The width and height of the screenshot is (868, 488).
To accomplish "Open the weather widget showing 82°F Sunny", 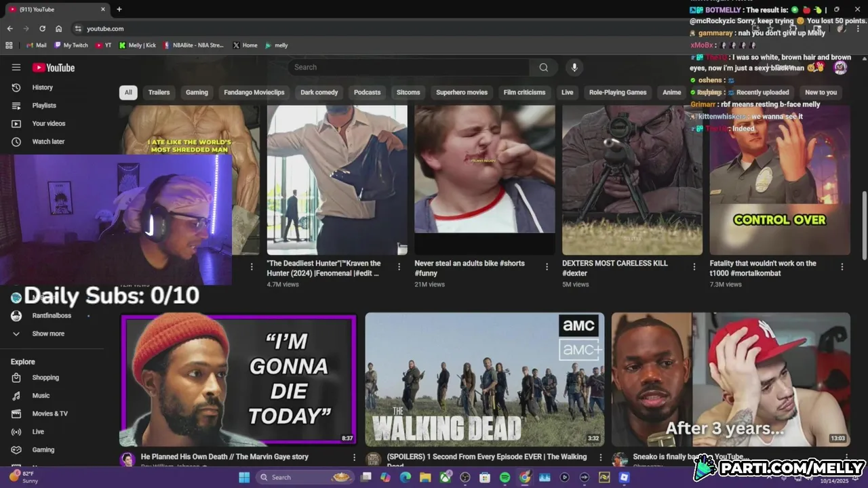I will pyautogui.click(x=24, y=477).
